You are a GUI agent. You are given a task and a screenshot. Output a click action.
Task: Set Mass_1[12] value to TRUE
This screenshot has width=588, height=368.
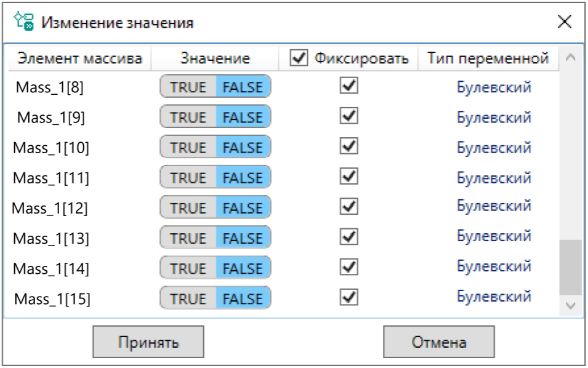pyautogui.click(x=188, y=207)
